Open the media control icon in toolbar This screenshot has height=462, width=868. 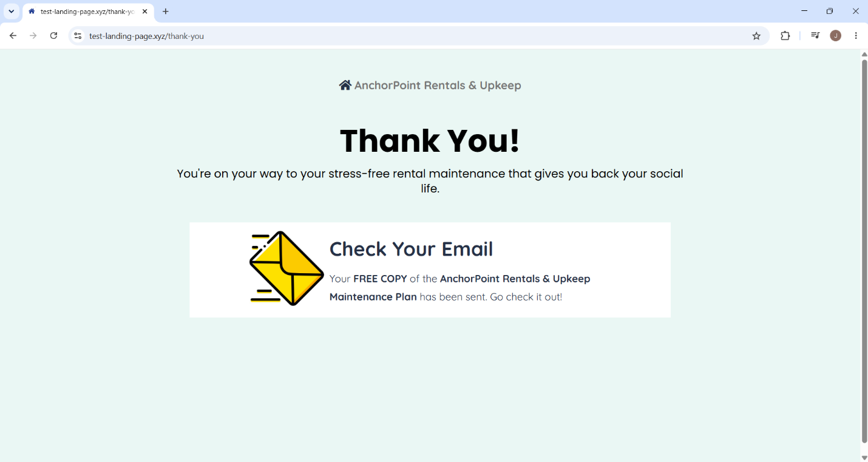click(815, 36)
